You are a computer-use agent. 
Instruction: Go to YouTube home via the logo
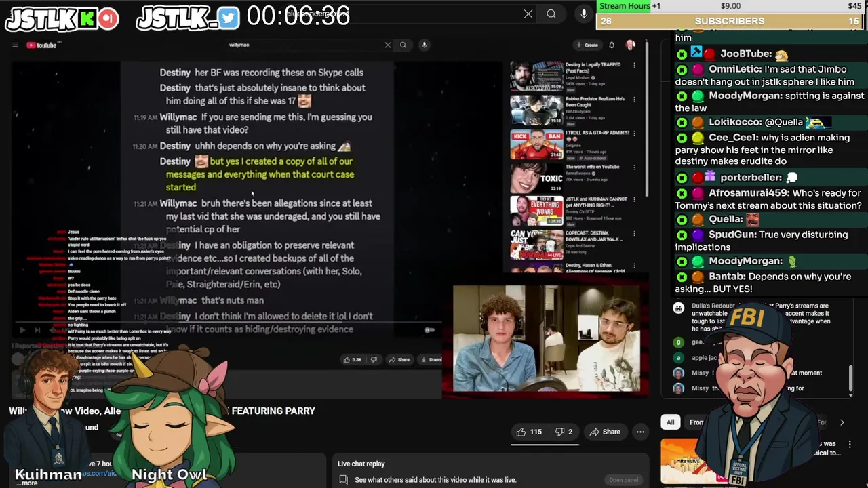pyautogui.click(x=42, y=45)
